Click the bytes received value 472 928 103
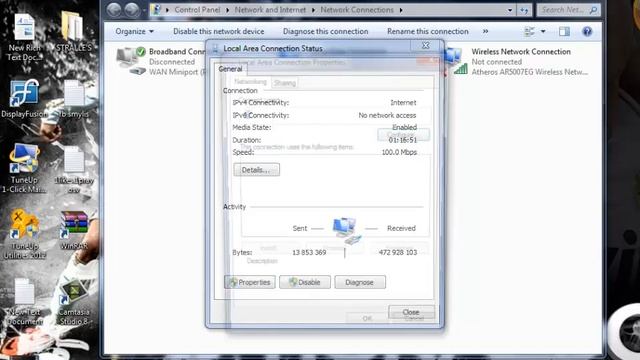The width and height of the screenshot is (640, 360). [x=398, y=252]
